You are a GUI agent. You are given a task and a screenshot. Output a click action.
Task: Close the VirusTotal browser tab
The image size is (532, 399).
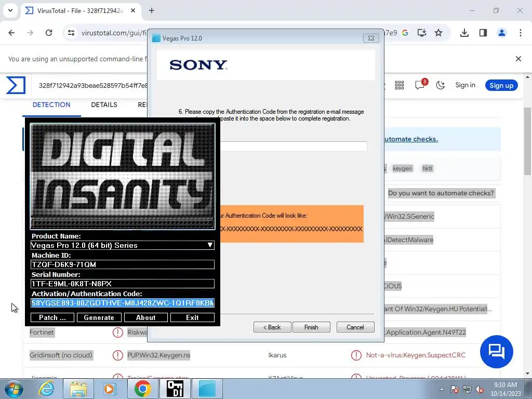[133, 10]
